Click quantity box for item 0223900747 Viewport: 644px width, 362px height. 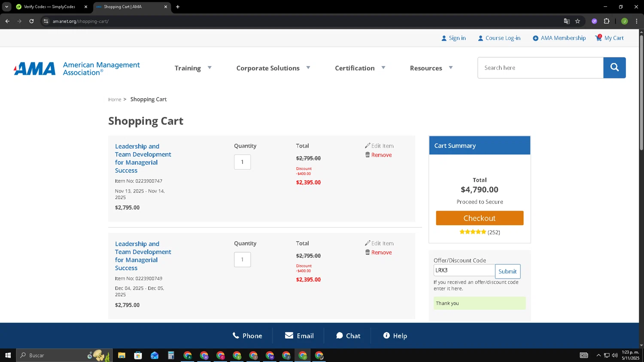click(242, 162)
